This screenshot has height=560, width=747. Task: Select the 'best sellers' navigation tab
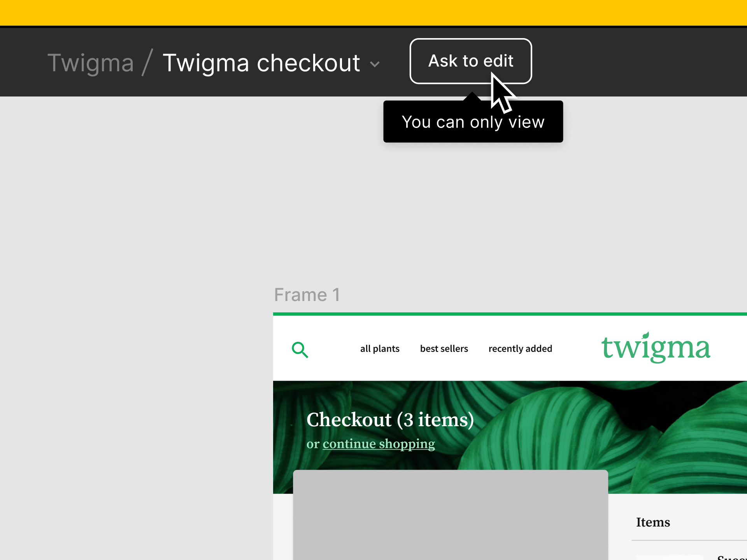coord(444,349)
